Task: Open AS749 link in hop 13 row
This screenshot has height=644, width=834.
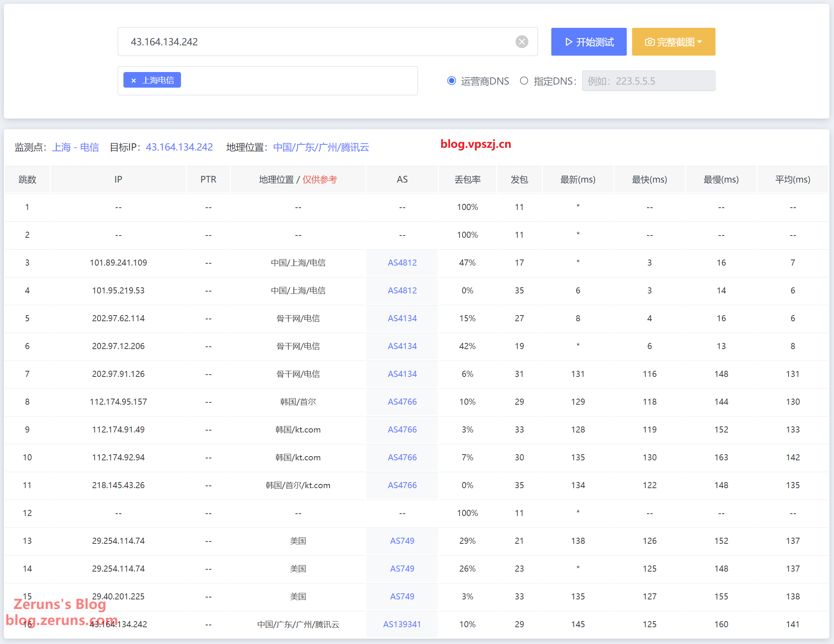Action: point(402,540)
